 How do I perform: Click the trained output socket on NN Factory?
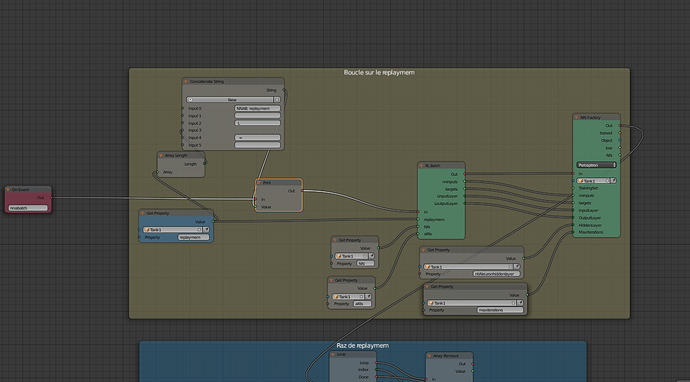click(x=620, y=133)
